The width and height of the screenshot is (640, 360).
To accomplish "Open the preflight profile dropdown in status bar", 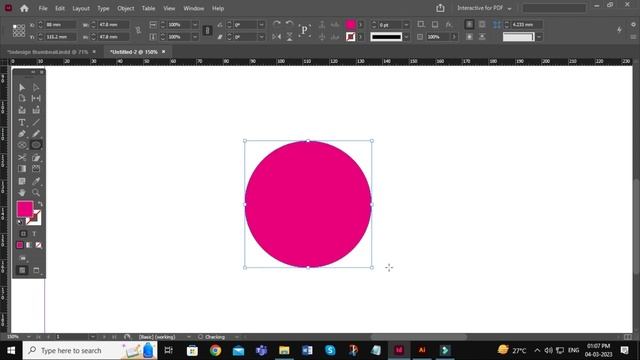I will 189,337.
